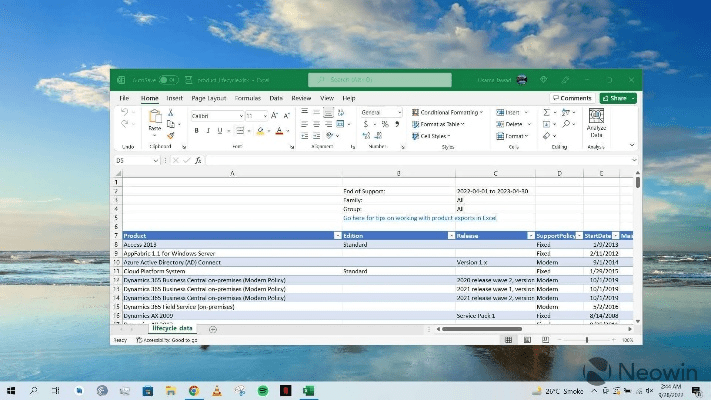Open the Product column filter dropdown
The width and height of the screenshot is (711, 400).
[337, 235]
